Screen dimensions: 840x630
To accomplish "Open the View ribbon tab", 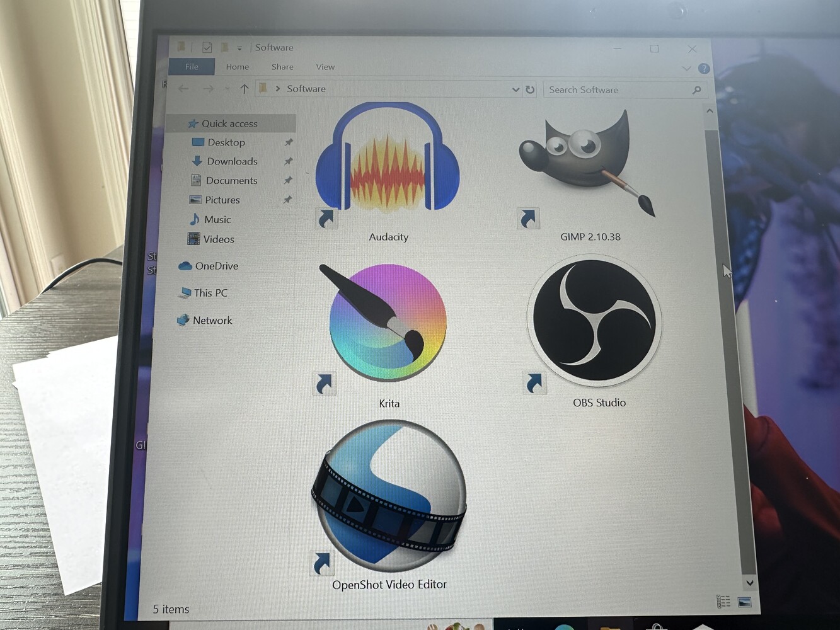I will click(325, 67).
